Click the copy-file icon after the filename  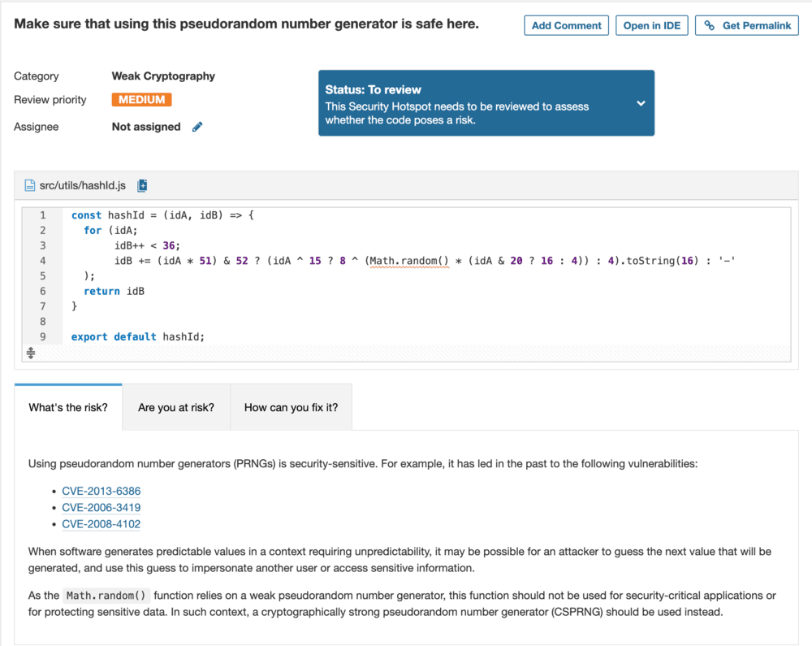click(142, 185)
